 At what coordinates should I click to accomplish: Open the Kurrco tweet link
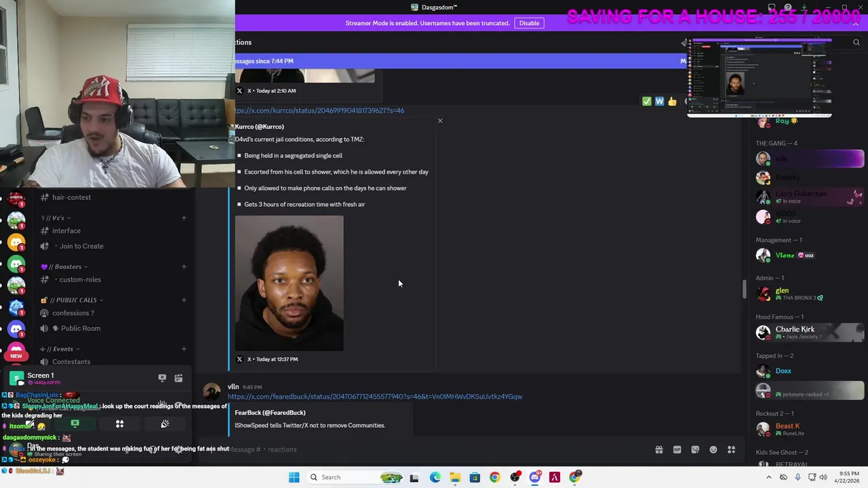coord(319,110)
